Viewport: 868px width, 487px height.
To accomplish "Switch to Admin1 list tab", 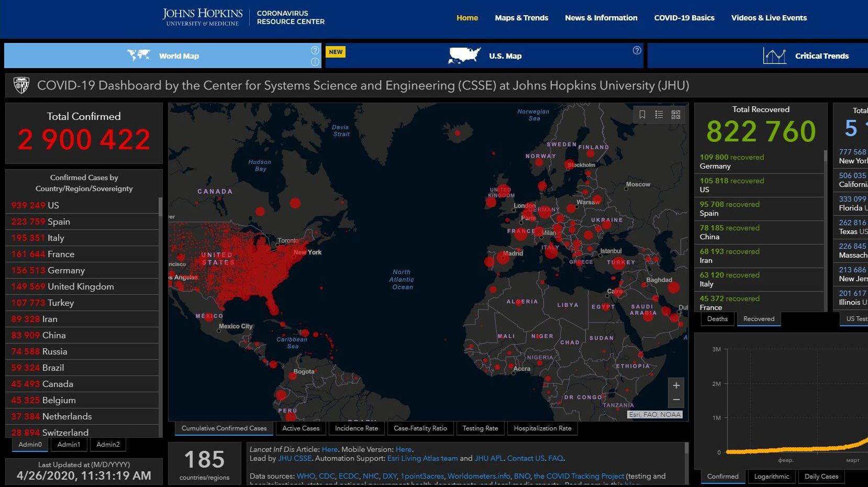I will [x=69, y=445].
